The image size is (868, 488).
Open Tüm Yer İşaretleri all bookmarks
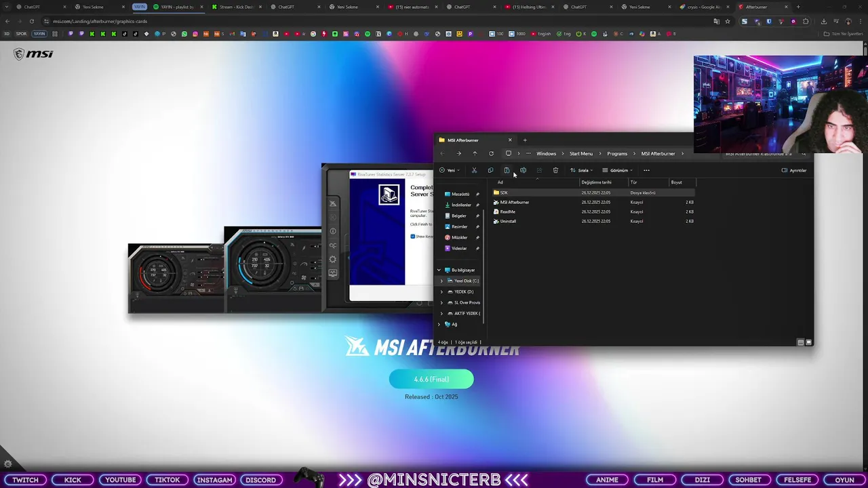coord(842,34)
